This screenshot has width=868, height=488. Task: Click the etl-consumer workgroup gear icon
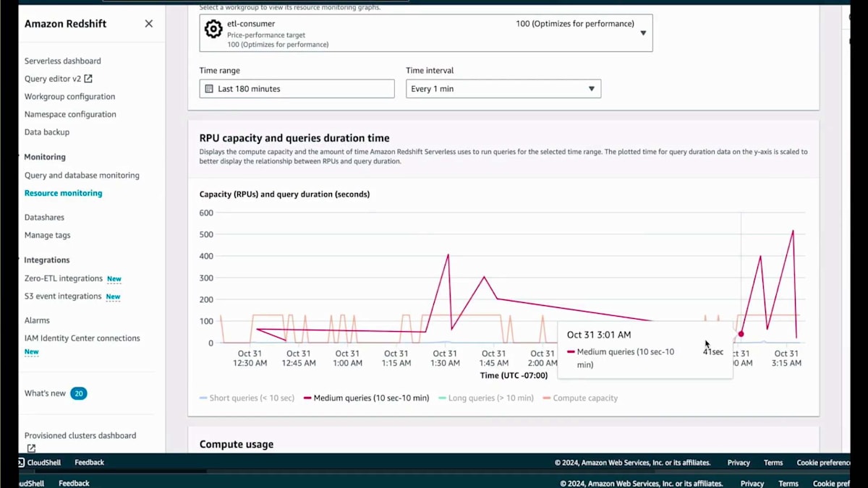(213, 29)
